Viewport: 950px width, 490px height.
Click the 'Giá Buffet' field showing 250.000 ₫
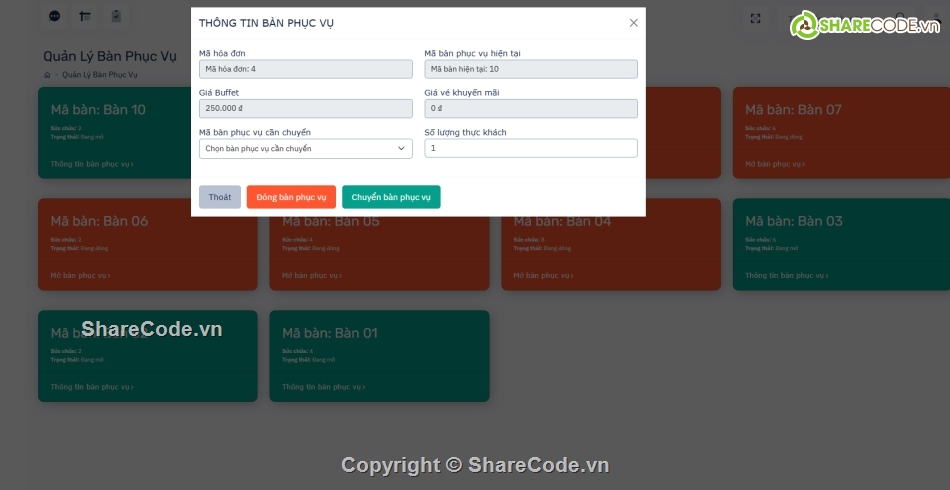[x=305, y=108]
